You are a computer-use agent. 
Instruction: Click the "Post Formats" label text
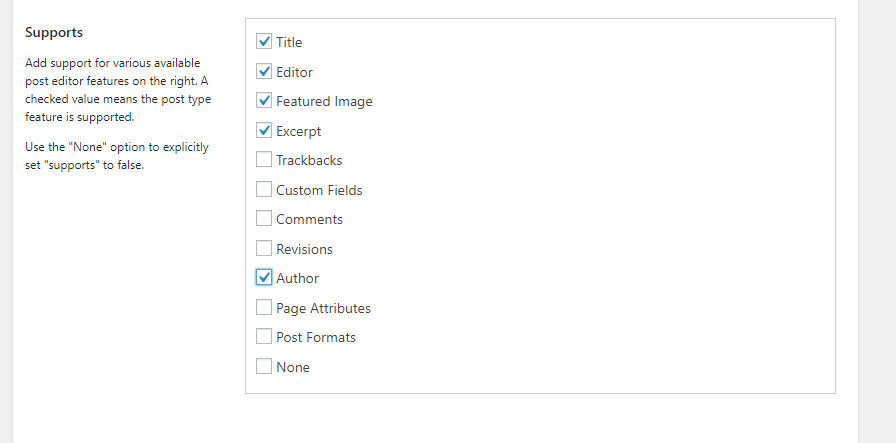tap(316, 338)
